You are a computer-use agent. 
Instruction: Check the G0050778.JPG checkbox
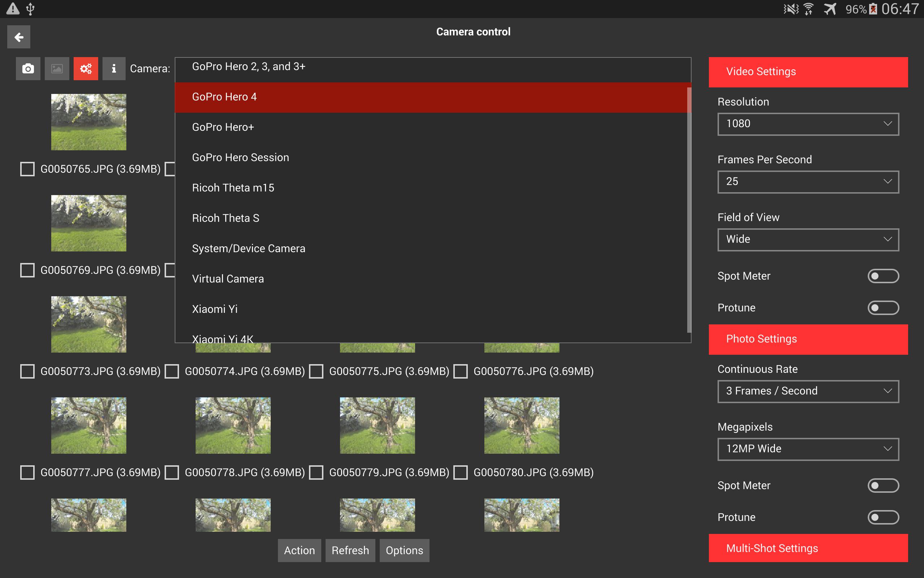pyautogui.click(x=172, y=473)
